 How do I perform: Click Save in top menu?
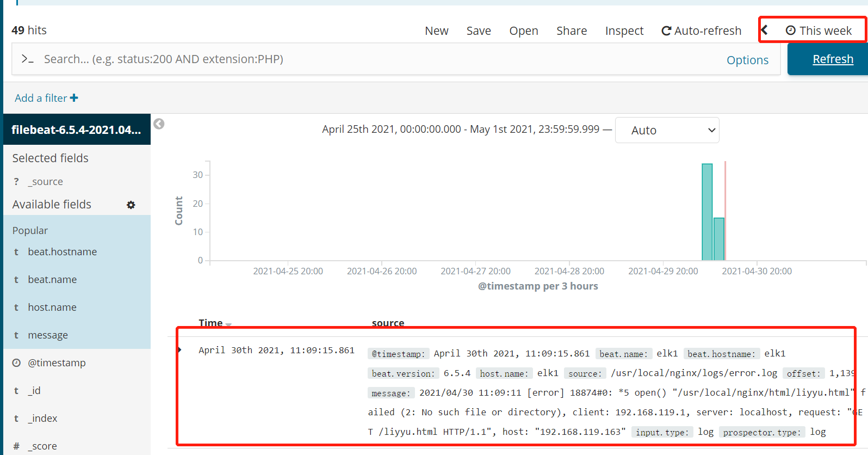click(x=479, y=30)
